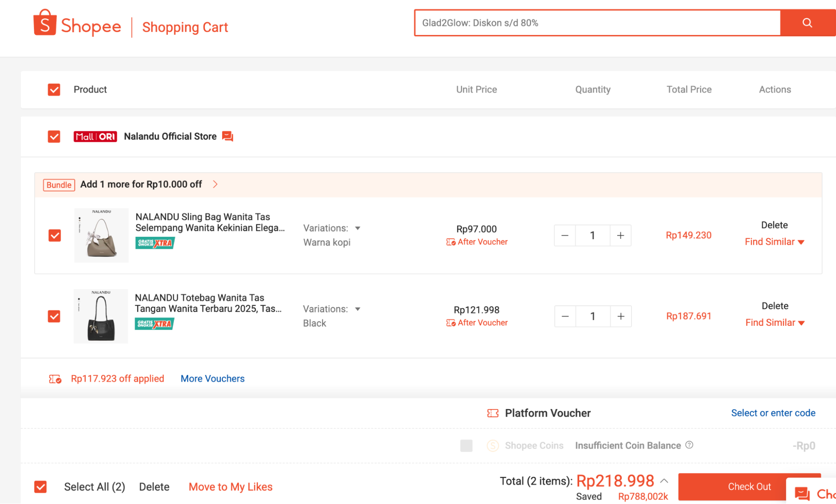
Task: Open Variations dropdown for Warna kopi
Action: pyautogui.click(x=357, y=228)
